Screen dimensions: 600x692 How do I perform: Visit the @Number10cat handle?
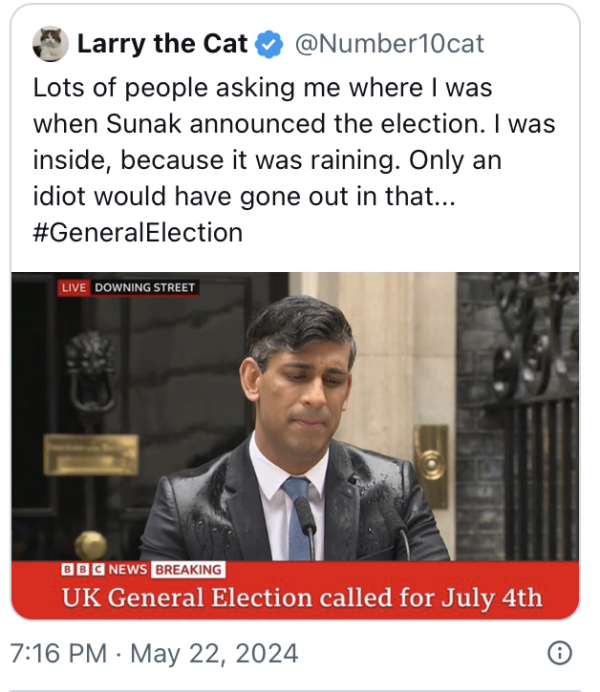pyautogui.click(x=387, y=44)
